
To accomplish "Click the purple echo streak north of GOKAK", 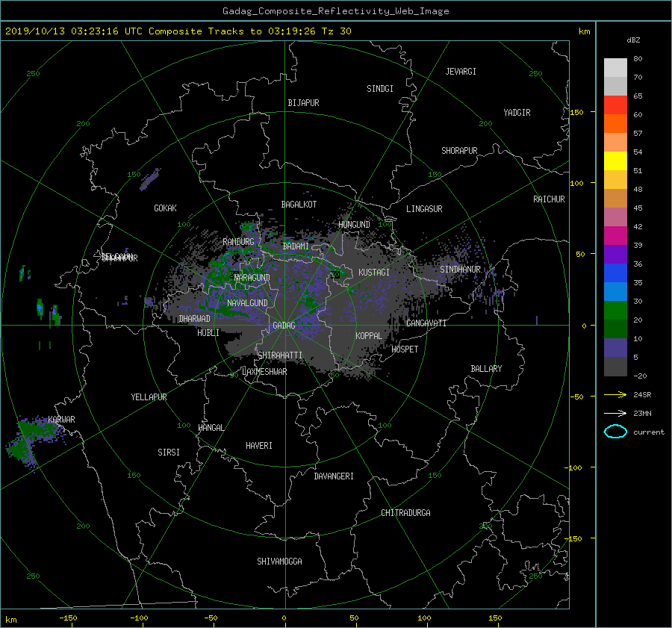I will coord(150,179).
